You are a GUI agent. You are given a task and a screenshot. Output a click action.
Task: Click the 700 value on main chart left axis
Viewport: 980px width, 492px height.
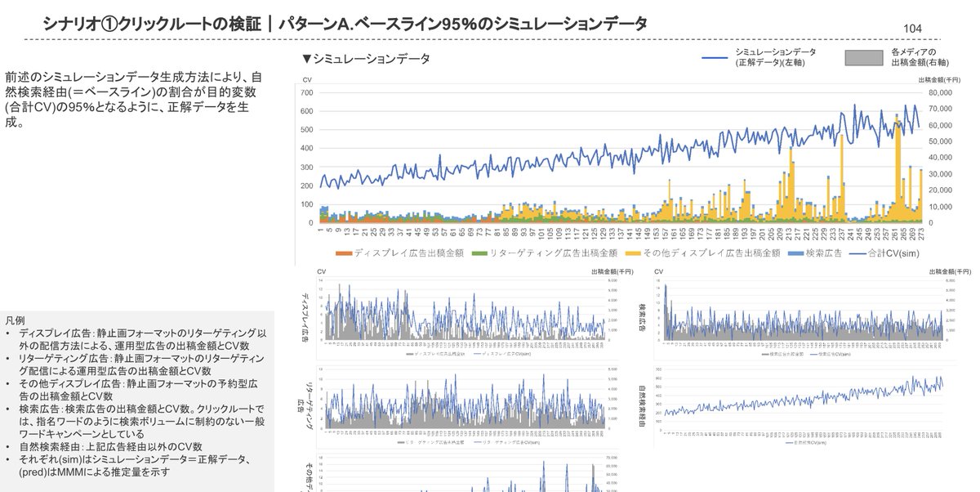click(306, 92)
